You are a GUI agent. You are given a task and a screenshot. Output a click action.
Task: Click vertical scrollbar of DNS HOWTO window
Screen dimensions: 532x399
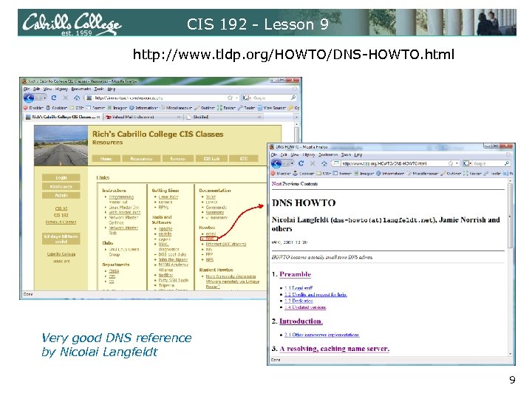(x=510, y=268)
